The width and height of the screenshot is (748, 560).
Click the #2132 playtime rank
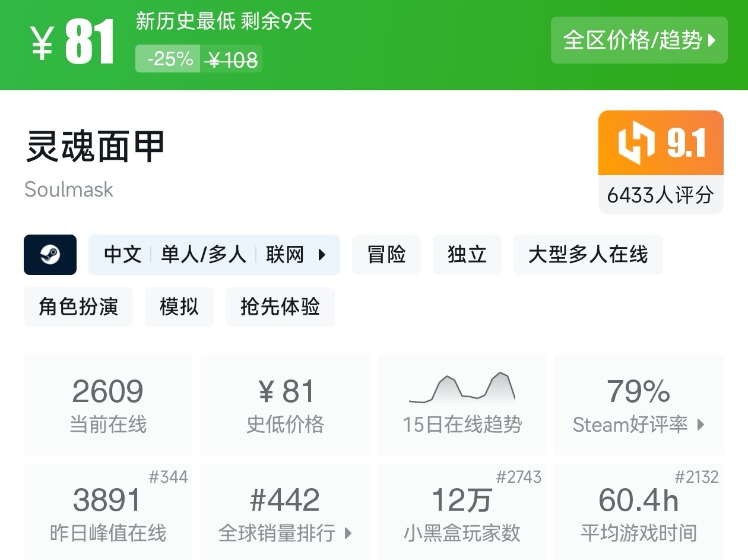click(x=696, y=477)
